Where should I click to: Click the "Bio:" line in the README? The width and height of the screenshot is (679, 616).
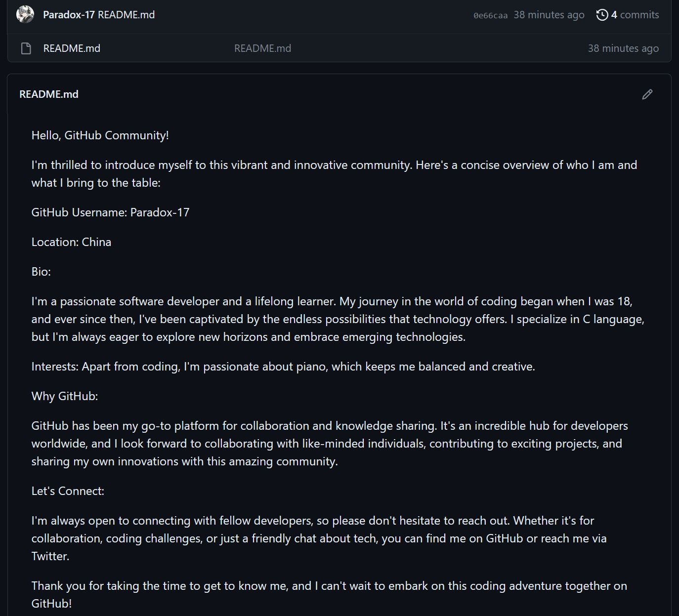(41, 272)
